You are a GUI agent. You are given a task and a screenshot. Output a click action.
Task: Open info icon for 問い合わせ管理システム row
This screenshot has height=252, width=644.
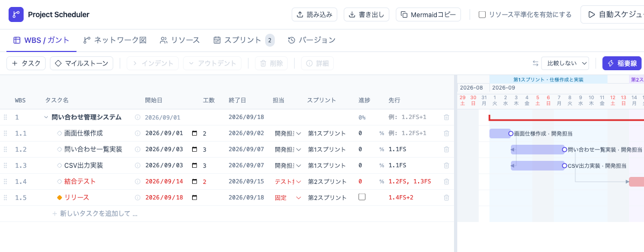pyautogui.click(x=137, y=117)
